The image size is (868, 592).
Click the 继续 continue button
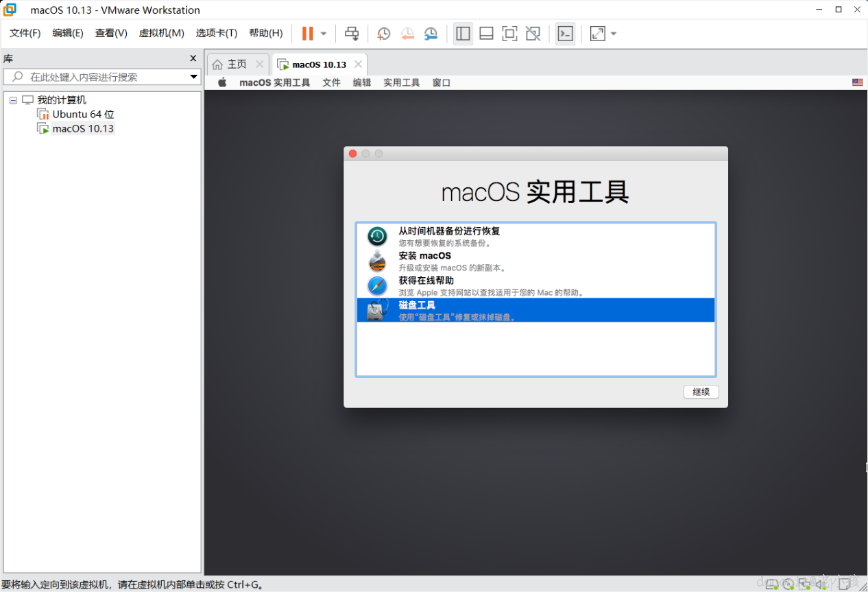701,392
